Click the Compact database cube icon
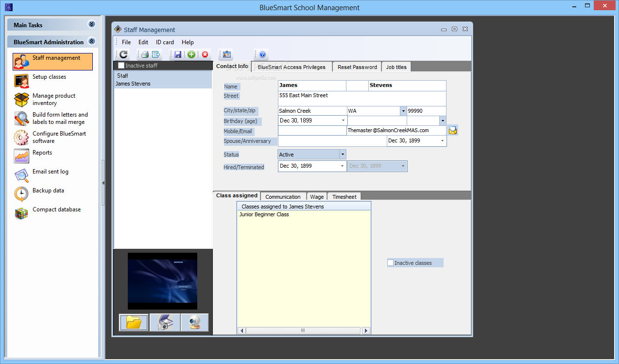This screenshot has width=619, height=364. coord(21,213)
